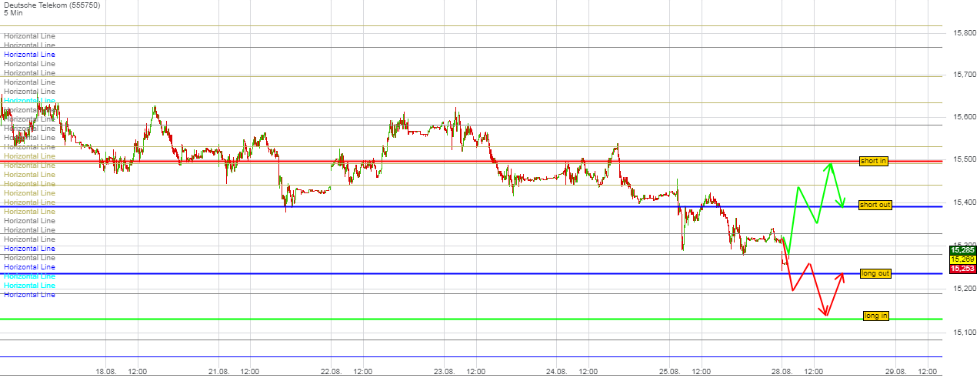This screenshot has height=378, width=980.
Task: Select the topmost grey Horizontal Line label
Action: point(29,36)
